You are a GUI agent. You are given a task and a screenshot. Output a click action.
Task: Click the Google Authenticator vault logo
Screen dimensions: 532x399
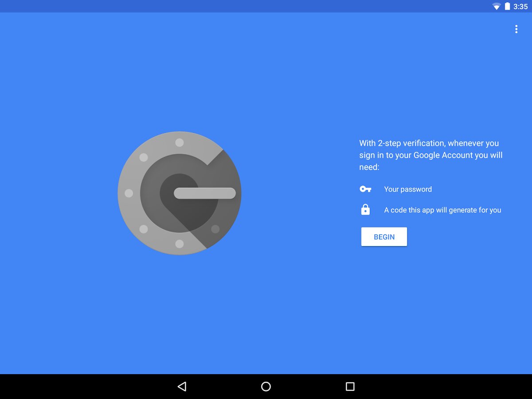(180, 193)
